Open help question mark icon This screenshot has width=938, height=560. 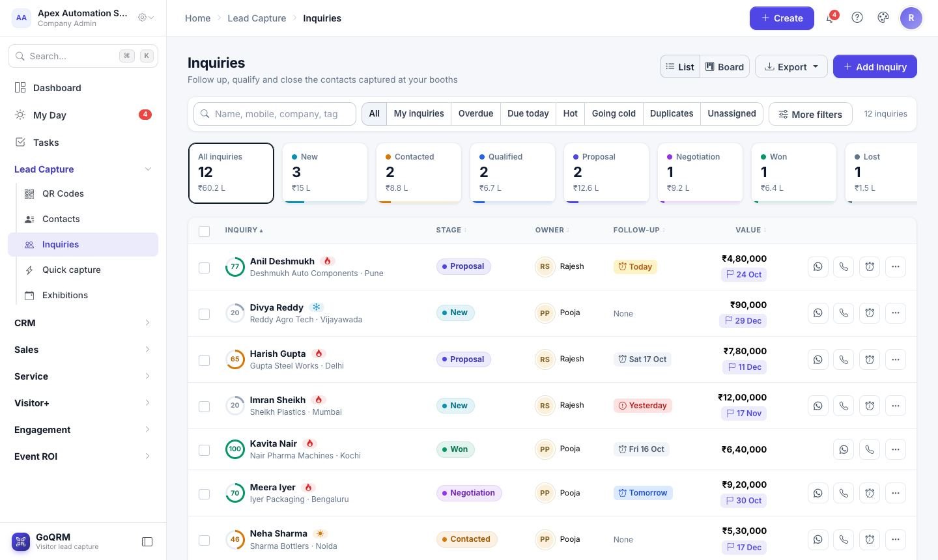click(x=857, y=18)
